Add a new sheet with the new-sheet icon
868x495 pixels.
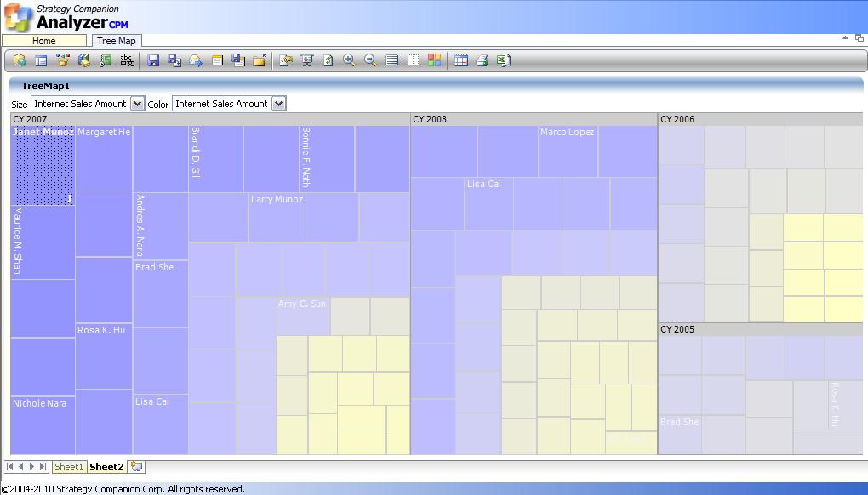pos(134,467)
